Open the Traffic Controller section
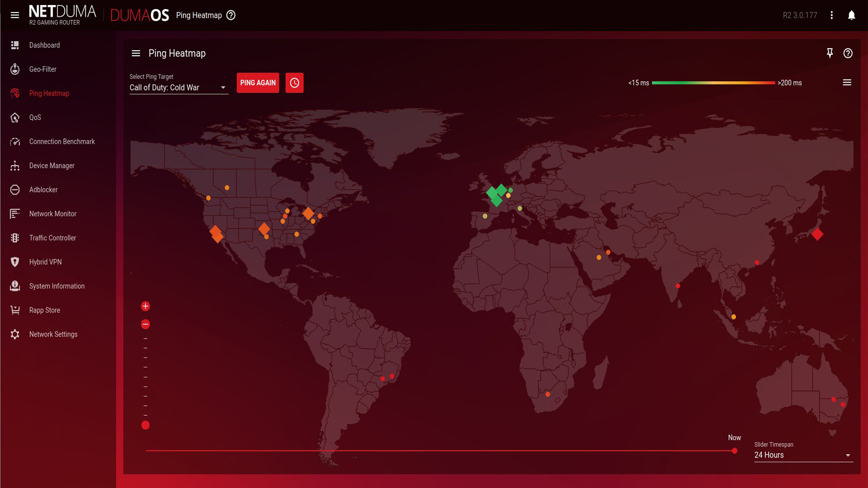Screen dimensions: 868x488 click(15, 238)
